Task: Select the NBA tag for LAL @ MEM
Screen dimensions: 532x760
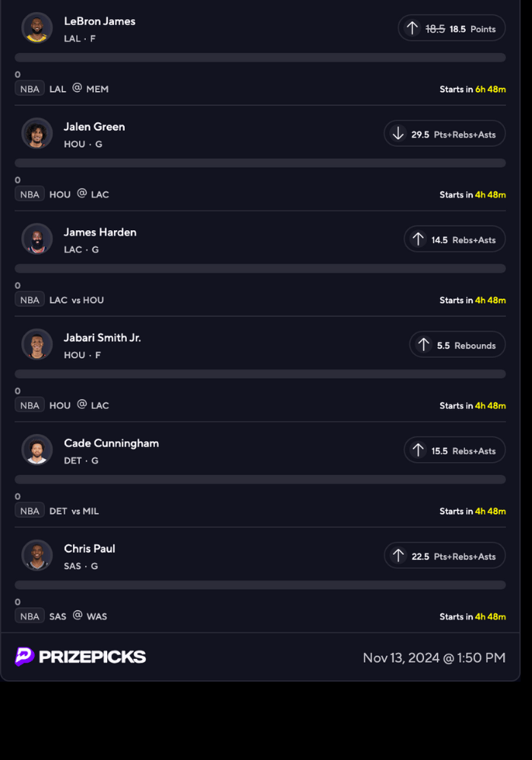Action: tap(30, 89)
